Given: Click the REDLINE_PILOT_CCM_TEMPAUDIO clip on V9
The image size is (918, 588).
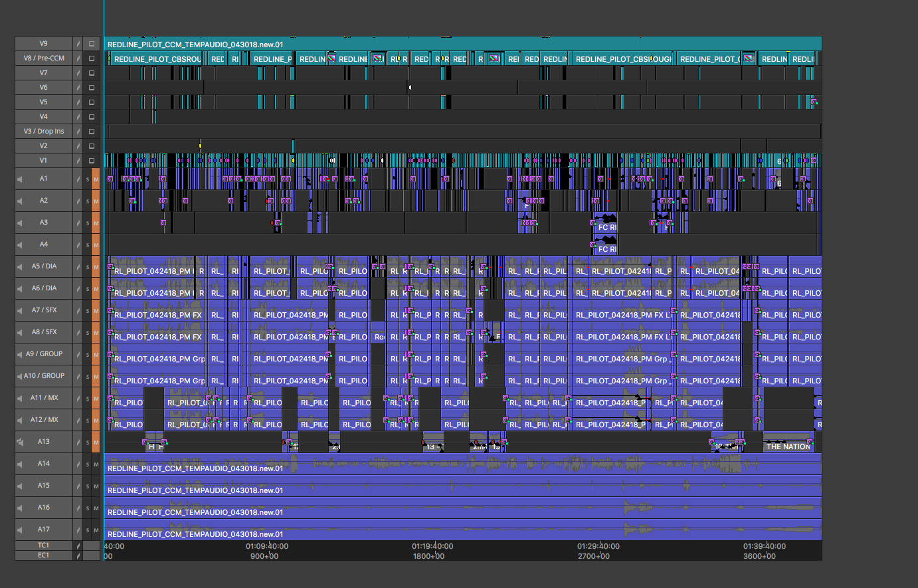Looking at the screenshot, I should [463, 44].
